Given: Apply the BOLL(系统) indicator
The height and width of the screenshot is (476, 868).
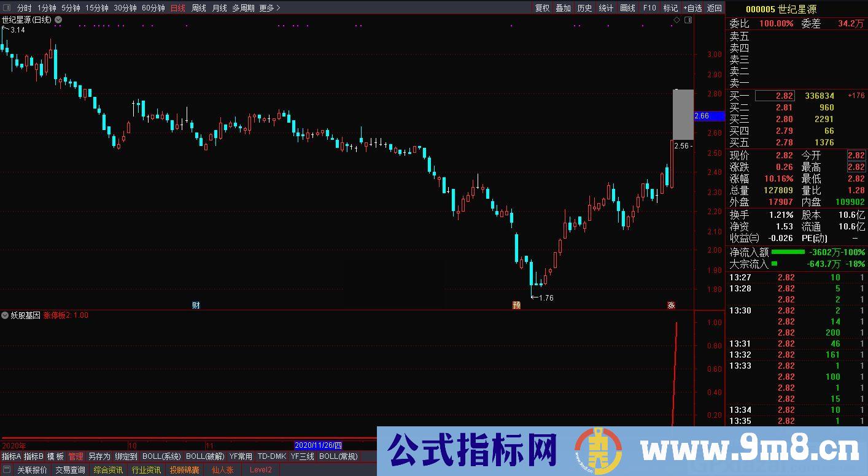Looking at the screenshot, I should click(x=161, y=456).
